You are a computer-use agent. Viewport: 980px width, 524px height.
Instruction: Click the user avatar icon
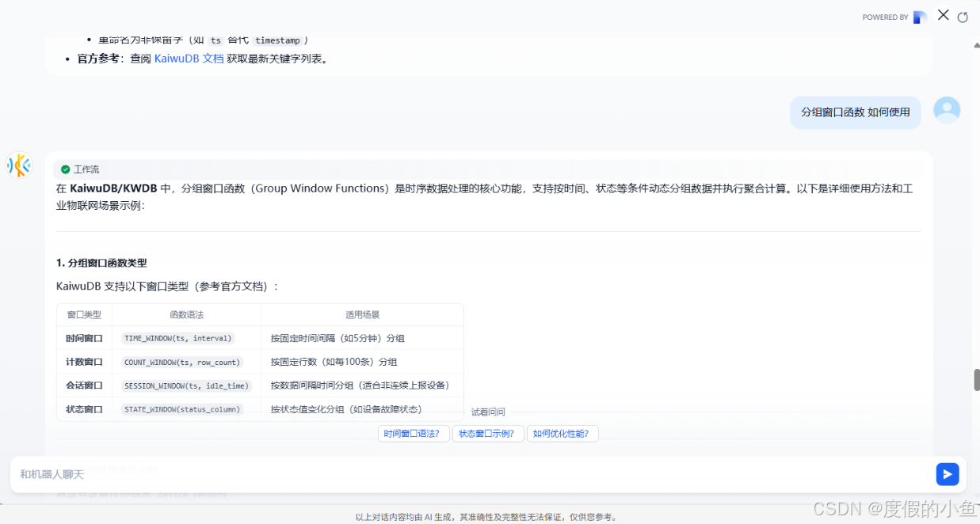coord(947,110)
